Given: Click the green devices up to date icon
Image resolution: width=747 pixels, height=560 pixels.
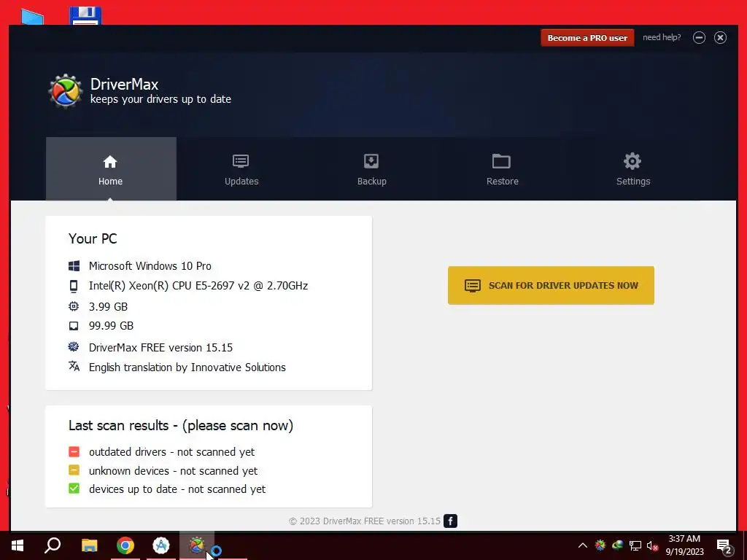Looking at the screenshot, I should (74, 489).
